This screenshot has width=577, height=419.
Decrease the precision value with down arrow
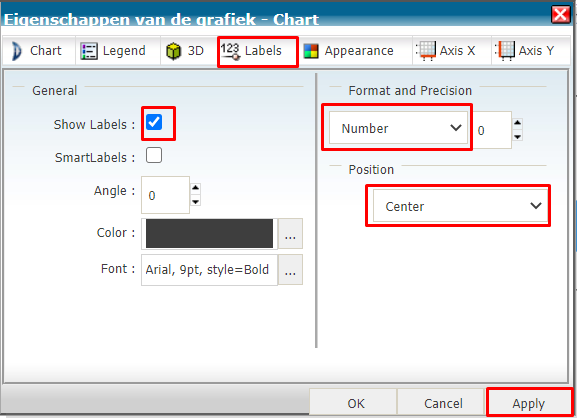coord(517,136)
